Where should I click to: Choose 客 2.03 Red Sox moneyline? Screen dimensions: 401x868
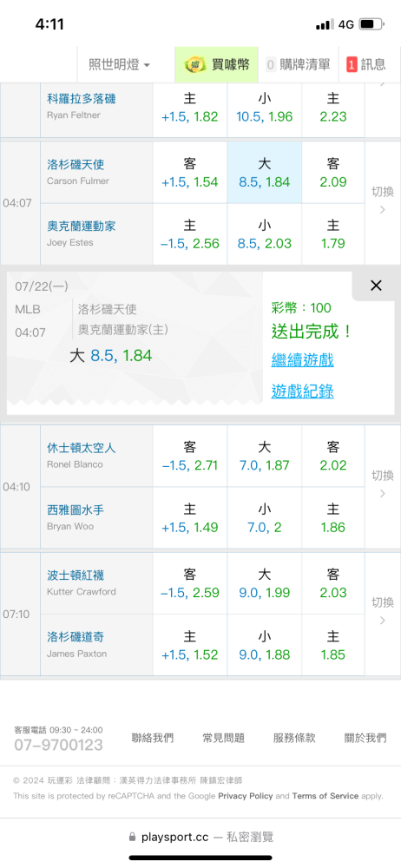333,583
